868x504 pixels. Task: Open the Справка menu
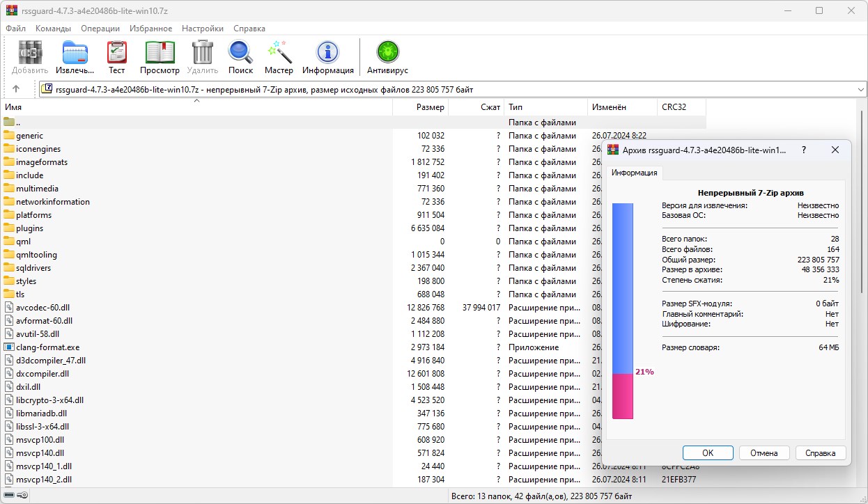point(249,29)
